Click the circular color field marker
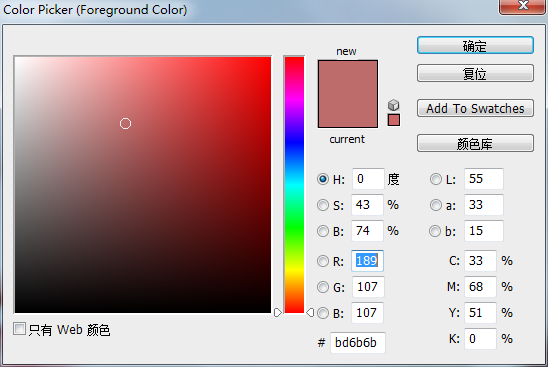The width and height of the screenshot is (548, 367). tap(125, 123)
